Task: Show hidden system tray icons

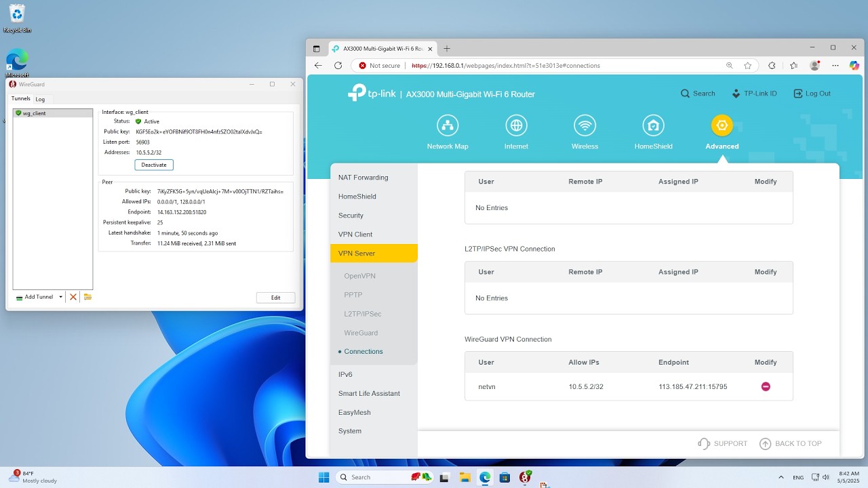Action: [781, 477]
